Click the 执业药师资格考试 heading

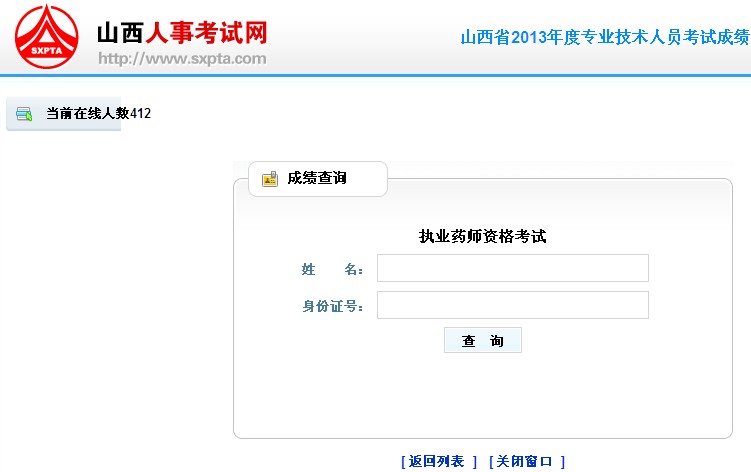pos(482,237)
